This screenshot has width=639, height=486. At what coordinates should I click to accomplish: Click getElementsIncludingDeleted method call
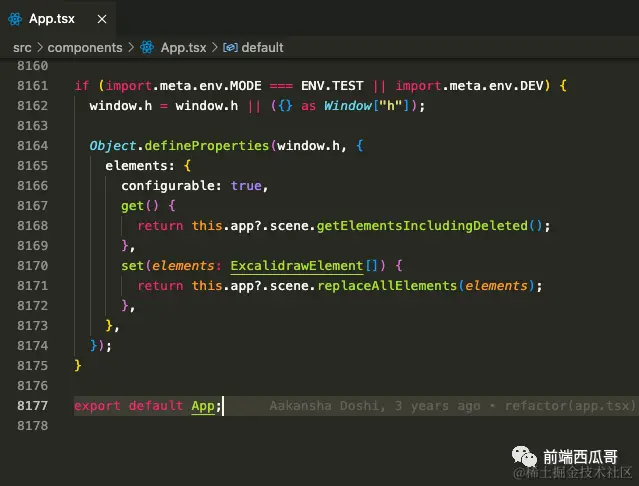[x=422, y=226]
